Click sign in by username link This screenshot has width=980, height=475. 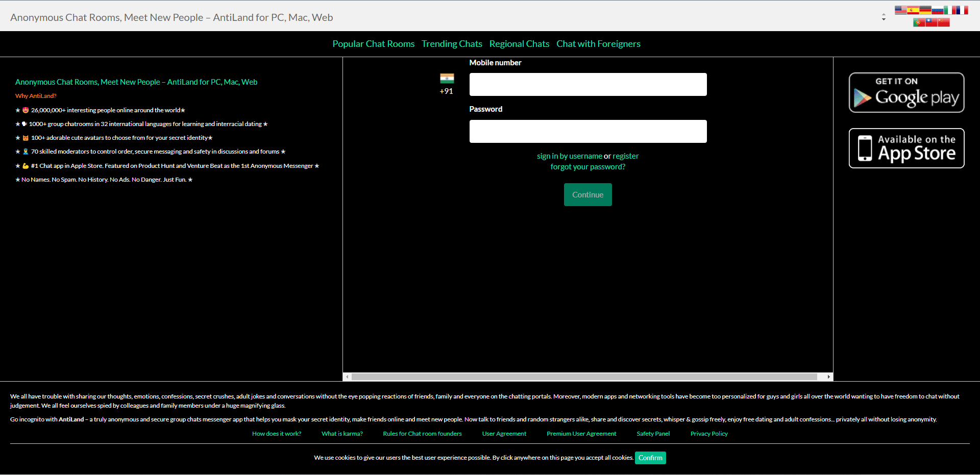[569, 156]
